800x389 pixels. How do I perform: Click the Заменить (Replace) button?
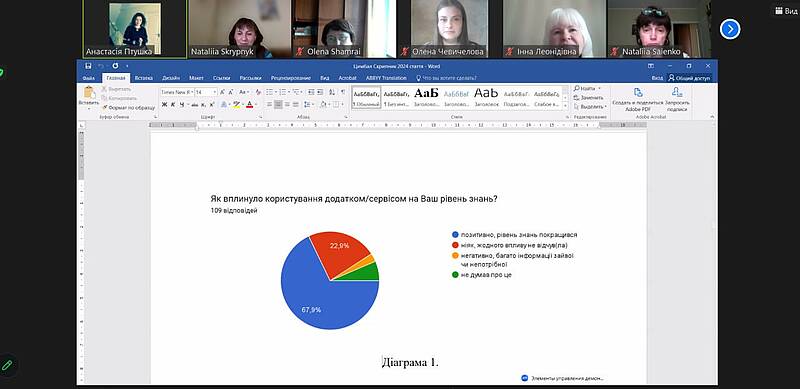(589, 98)
